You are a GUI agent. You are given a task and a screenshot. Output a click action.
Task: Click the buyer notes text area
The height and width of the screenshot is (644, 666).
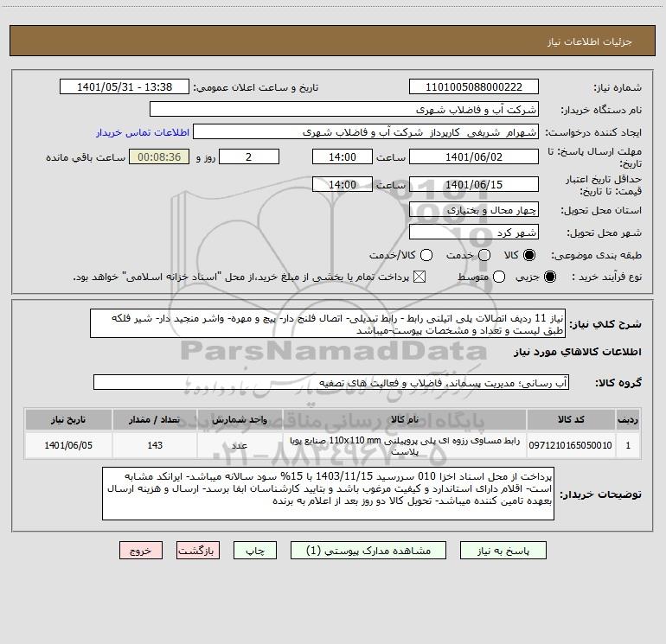point(328,494)
